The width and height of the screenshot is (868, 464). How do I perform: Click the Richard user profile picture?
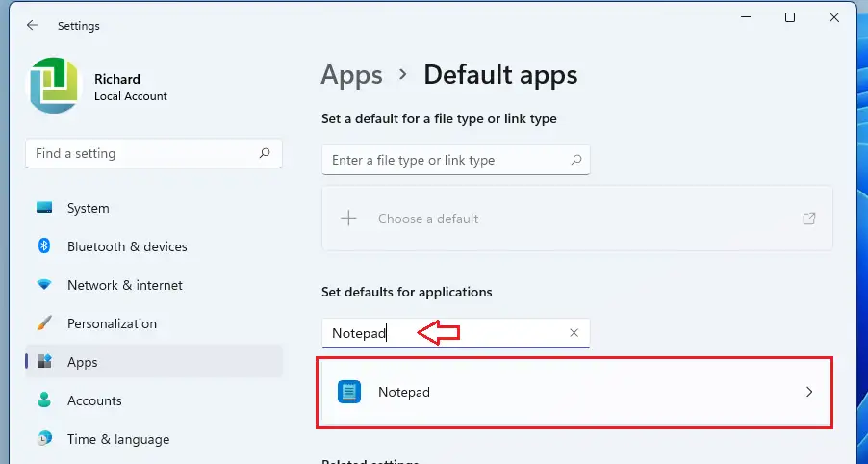(x=54, y=87)
